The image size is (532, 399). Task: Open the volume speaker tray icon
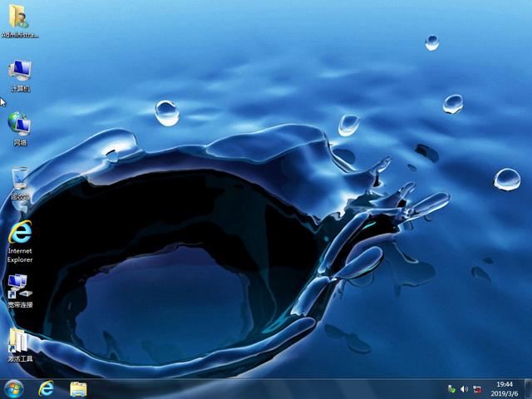click(x=464, y=389)
